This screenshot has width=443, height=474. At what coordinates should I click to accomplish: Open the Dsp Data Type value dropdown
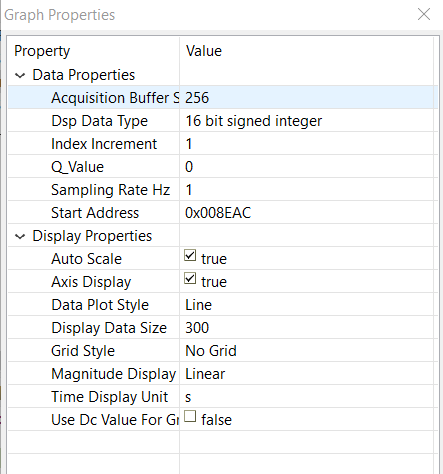click(308, 121)
